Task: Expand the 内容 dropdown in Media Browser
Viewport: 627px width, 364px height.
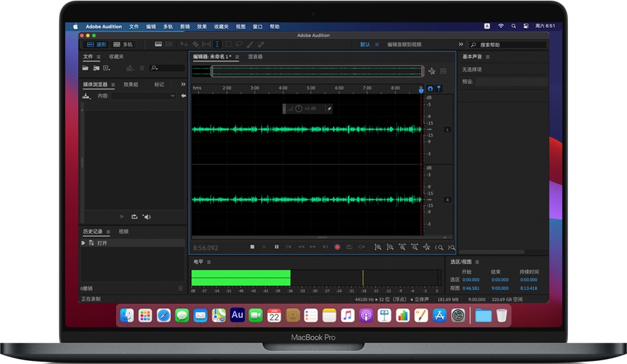Action: pos(173,96)
